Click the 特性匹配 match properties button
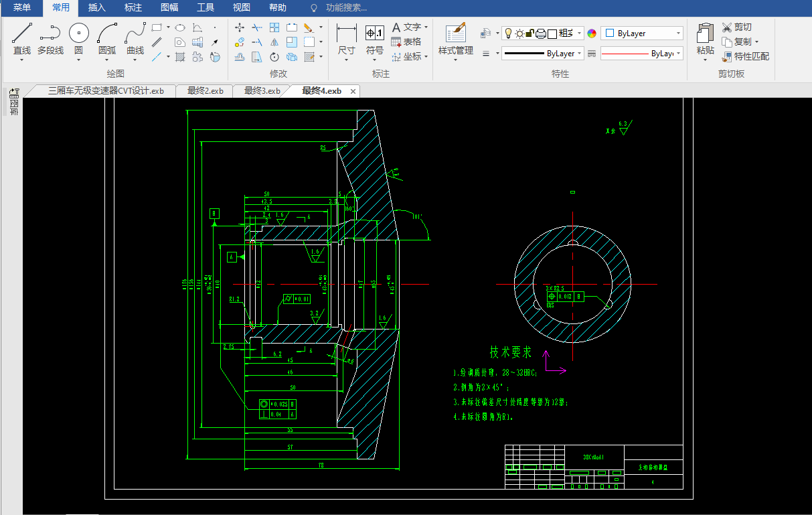The height and width of the screenshot is (515, 812). pyautogui.click(x=745, y=57)
